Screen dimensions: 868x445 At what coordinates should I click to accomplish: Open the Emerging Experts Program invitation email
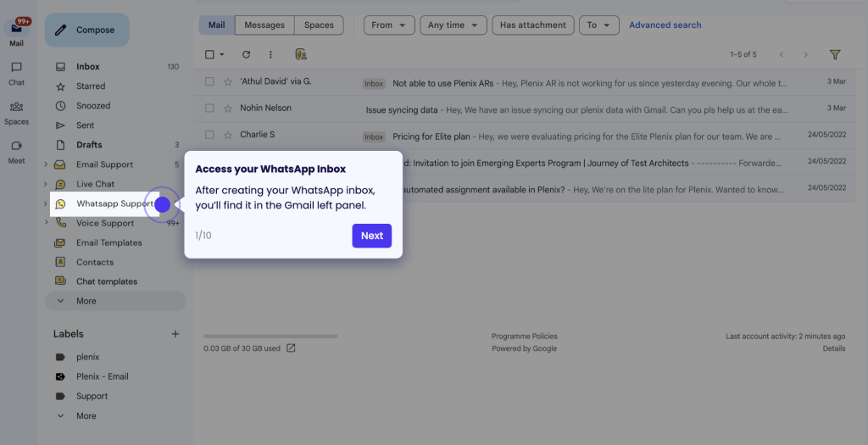(628, 162)
